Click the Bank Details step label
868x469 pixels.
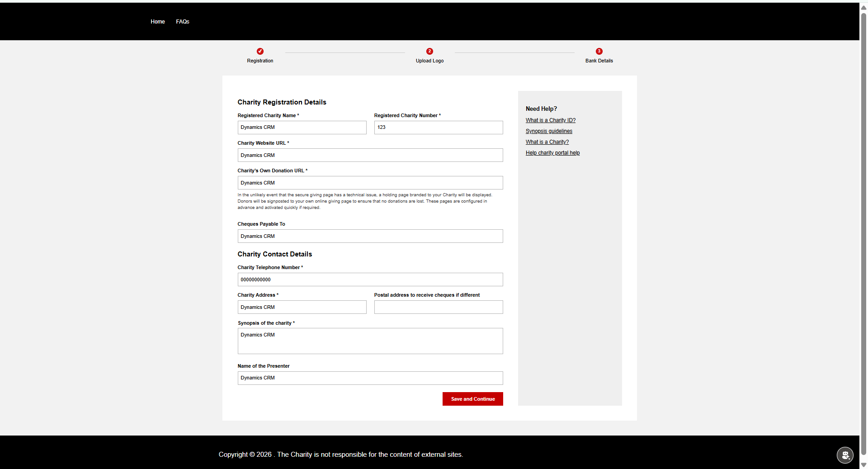599,61
